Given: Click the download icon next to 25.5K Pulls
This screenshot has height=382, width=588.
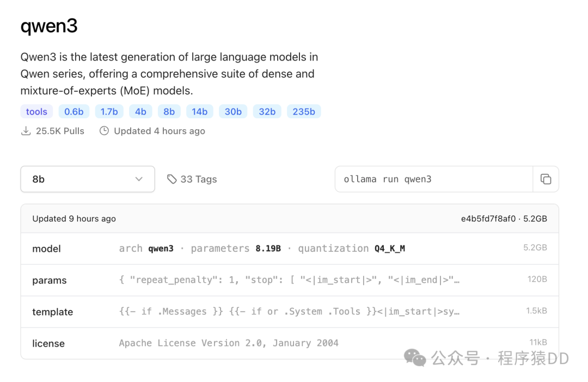Looking at the screenshot, I should [26, 131].
